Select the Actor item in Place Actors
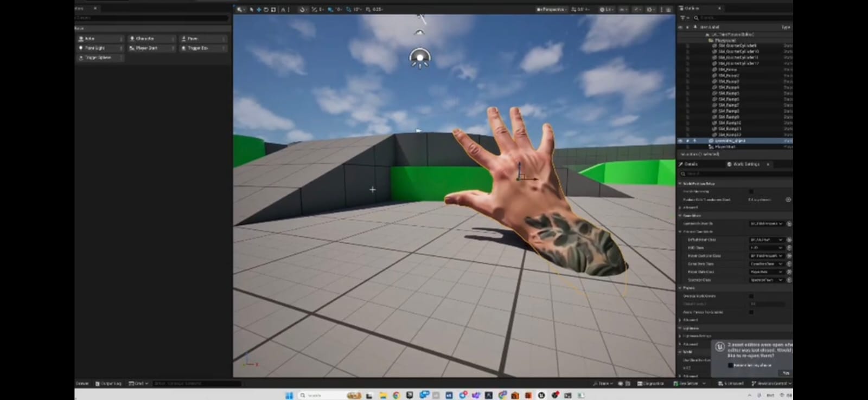Image resolution: width=868 pixels, height=400 pixels. [100, 38]
